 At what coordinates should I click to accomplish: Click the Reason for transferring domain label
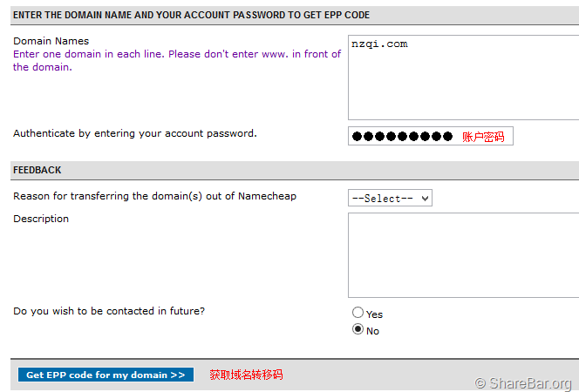coord(154,196)
